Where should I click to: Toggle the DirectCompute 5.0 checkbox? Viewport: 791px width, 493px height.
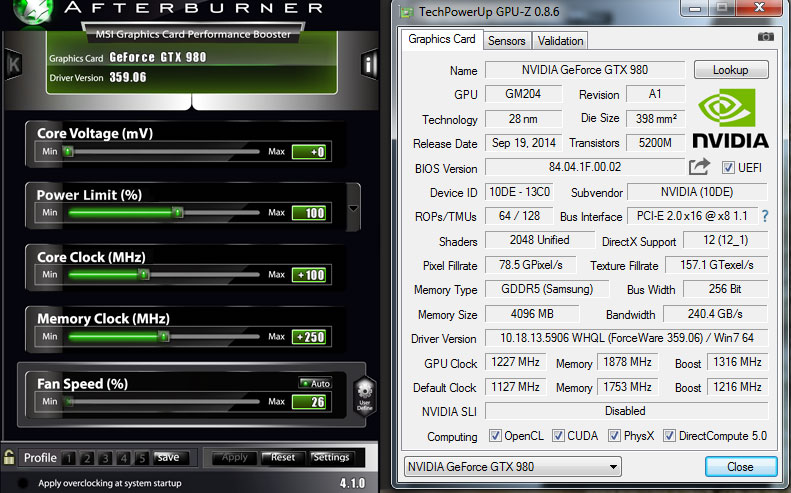[x=669, y=435]
